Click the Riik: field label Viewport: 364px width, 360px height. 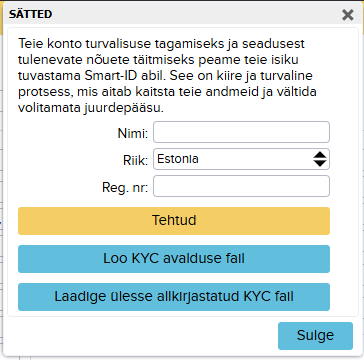(x=136, y=161)
